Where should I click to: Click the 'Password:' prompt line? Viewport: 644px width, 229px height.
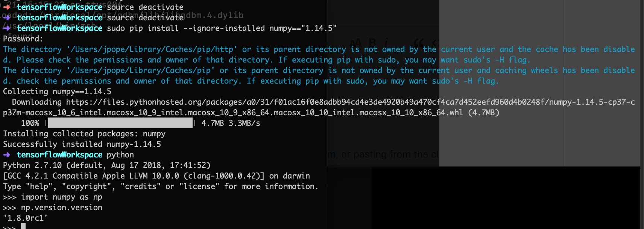point(23,39)
